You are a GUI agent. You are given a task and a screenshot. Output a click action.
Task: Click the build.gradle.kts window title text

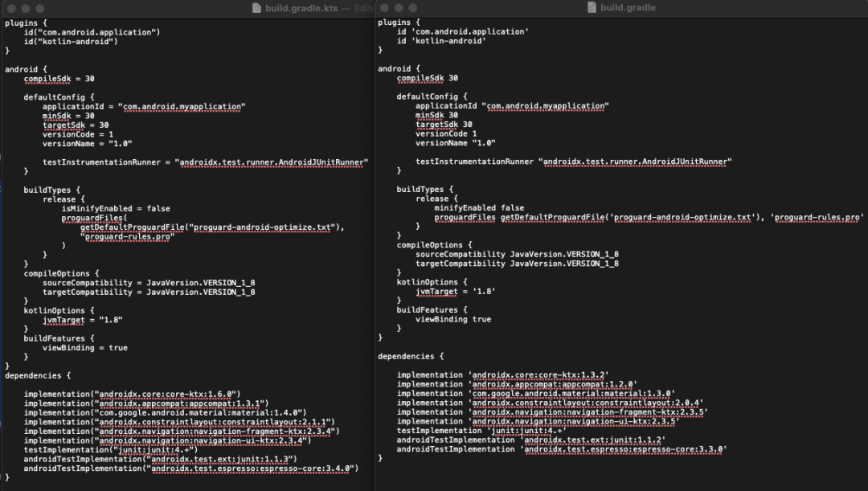coord(301,8)
